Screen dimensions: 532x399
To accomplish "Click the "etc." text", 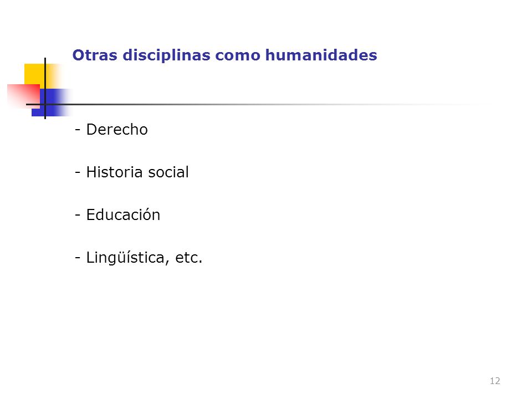I will click(188, 258).
